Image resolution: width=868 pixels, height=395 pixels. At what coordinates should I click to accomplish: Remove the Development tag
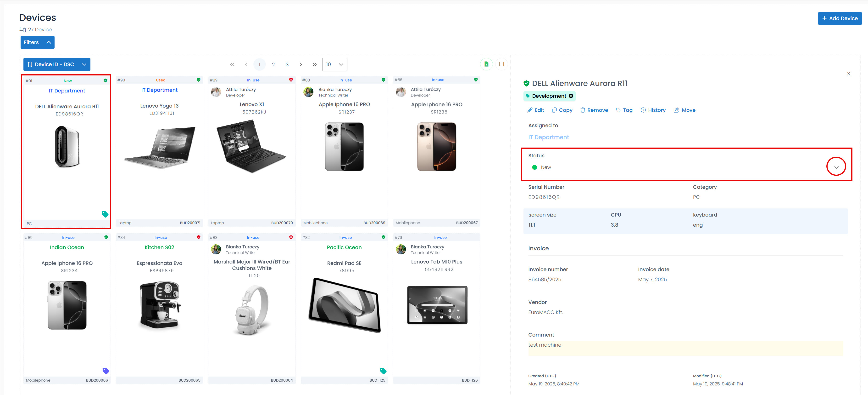pos(571,96)
